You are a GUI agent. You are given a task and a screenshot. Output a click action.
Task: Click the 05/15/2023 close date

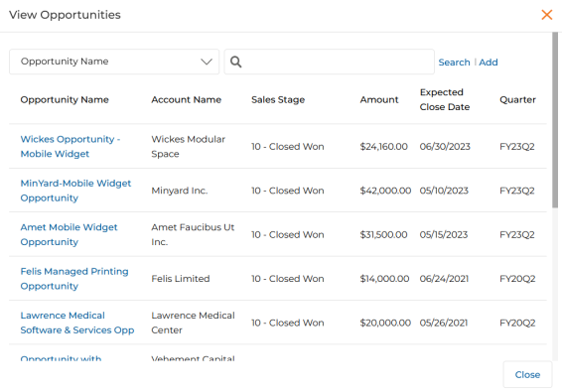point(444,234)
